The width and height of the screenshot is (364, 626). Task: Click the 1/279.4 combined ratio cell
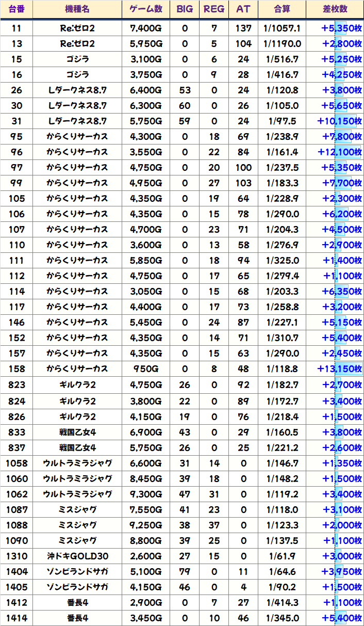(282, 276)
